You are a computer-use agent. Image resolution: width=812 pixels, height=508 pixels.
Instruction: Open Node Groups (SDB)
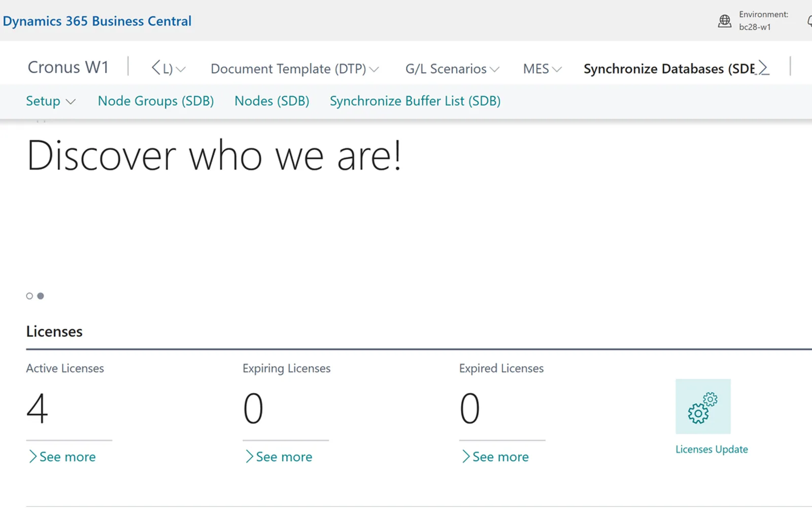click(x=156, y=101)
